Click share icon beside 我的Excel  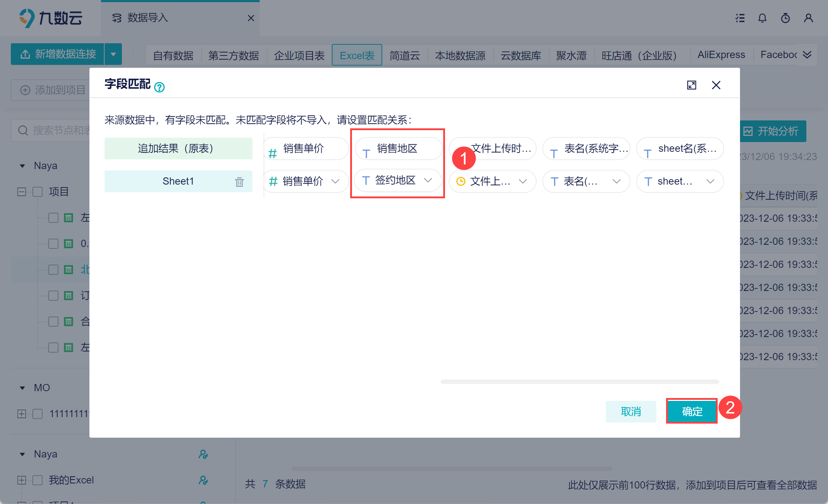pos(203,480)
